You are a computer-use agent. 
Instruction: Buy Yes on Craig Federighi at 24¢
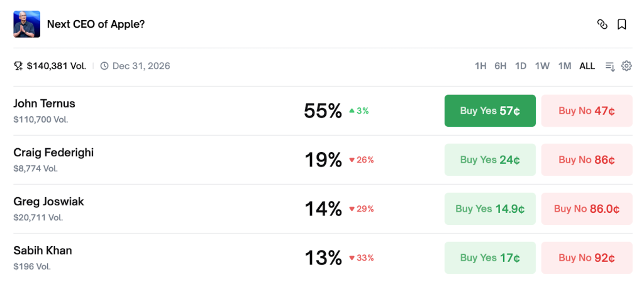coord(490,160)
